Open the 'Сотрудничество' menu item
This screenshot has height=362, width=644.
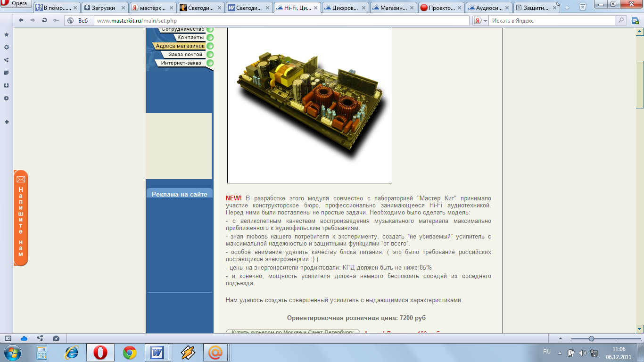182,29
